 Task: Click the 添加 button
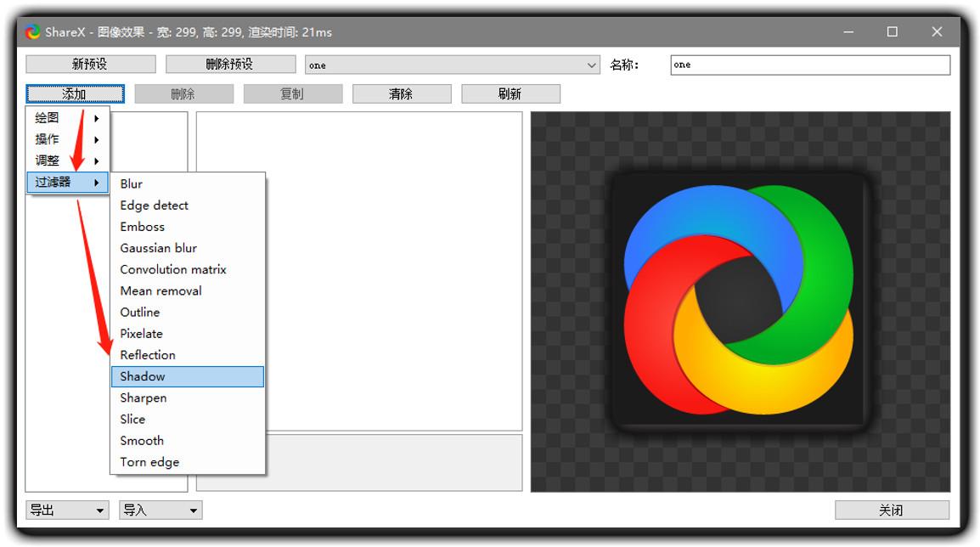pos(75,93)
